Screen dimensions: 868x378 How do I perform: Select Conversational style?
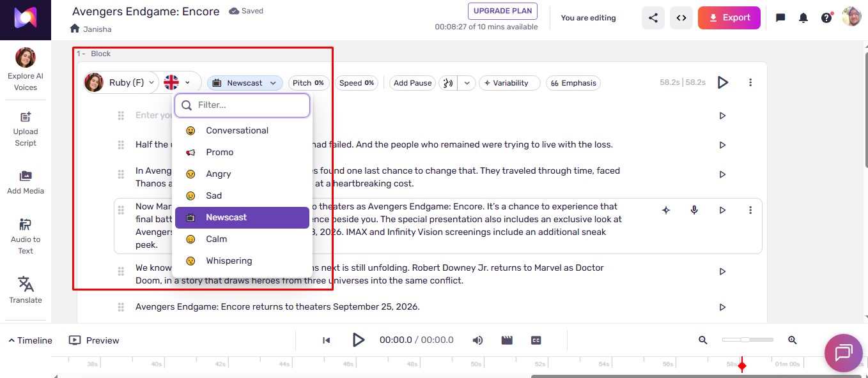click(x=242, y=130)
